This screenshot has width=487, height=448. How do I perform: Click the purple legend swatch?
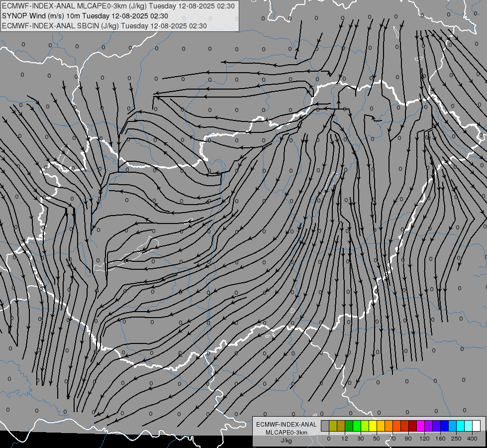[x=429, y=426]
